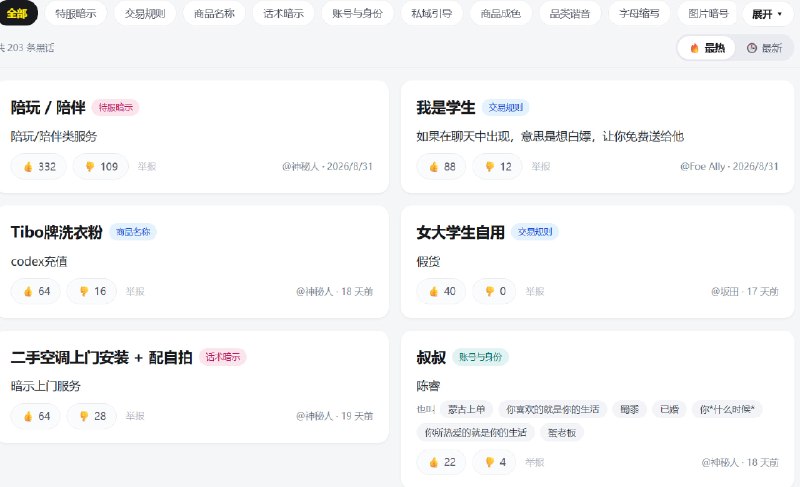Expand more categories with 展开
800x487 pixels.
point(767,14)
